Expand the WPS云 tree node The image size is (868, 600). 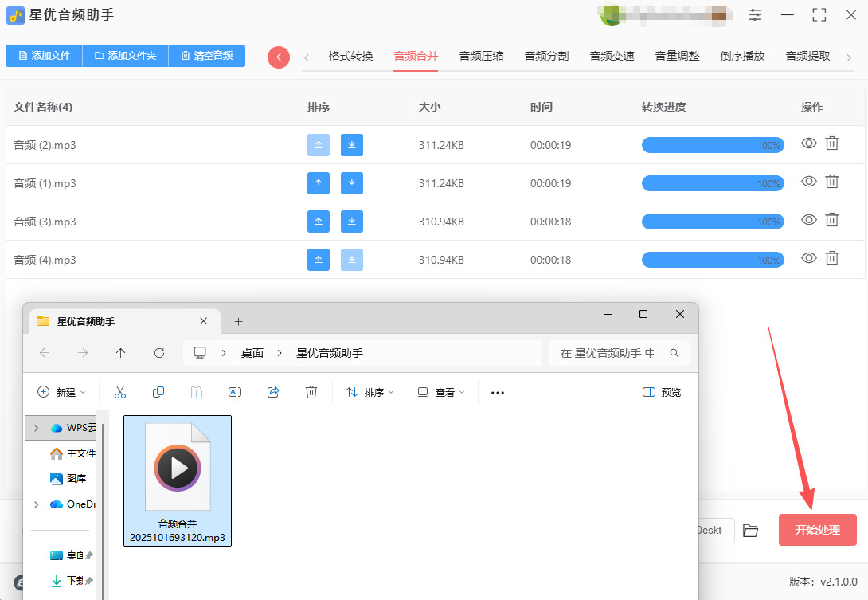click(36, 428)
